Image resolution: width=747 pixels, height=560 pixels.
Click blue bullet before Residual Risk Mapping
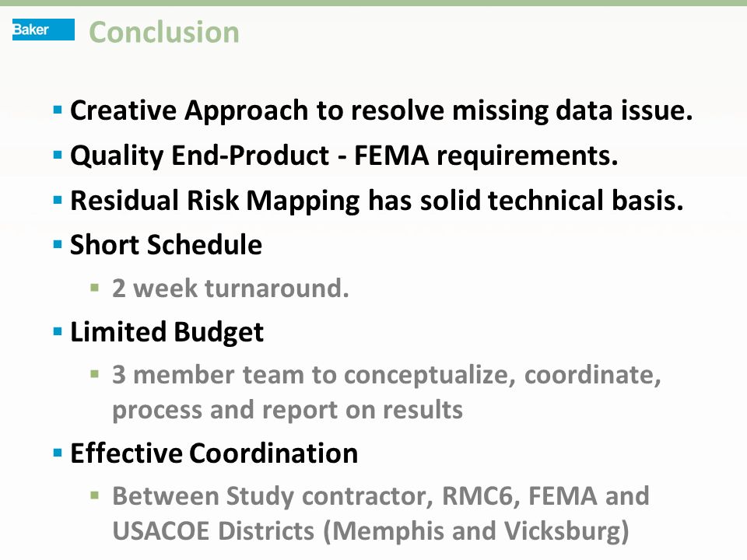pyautogui.click(x=58, y=200)
